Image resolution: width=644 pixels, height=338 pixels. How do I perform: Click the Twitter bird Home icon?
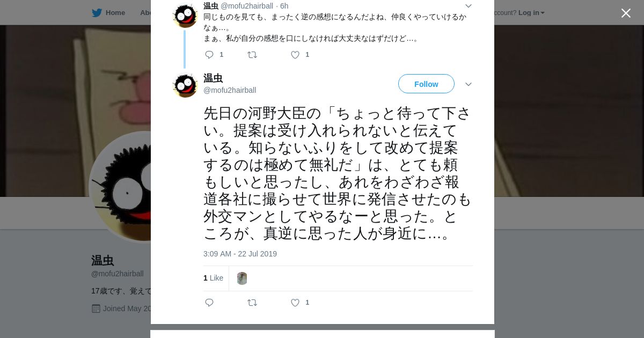(x=97, y=12)
